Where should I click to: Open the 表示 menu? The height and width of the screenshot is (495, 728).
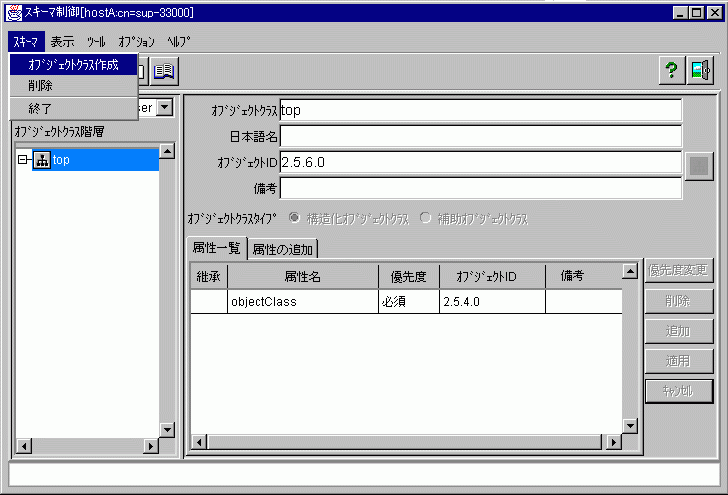click(62, 42)
